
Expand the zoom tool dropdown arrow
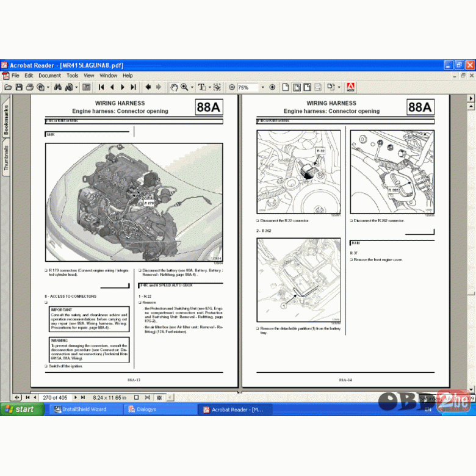coord(192,87)
